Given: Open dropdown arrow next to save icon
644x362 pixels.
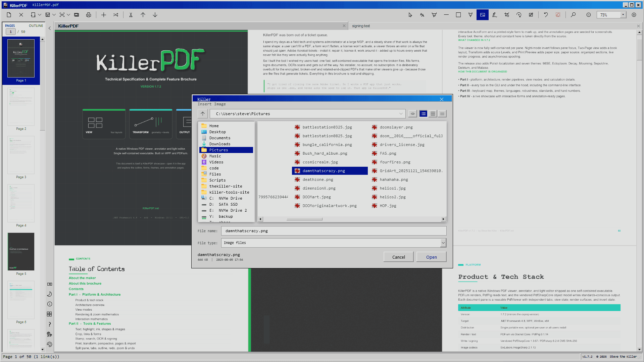Looking at the screenshot, I should click(54, 15).
